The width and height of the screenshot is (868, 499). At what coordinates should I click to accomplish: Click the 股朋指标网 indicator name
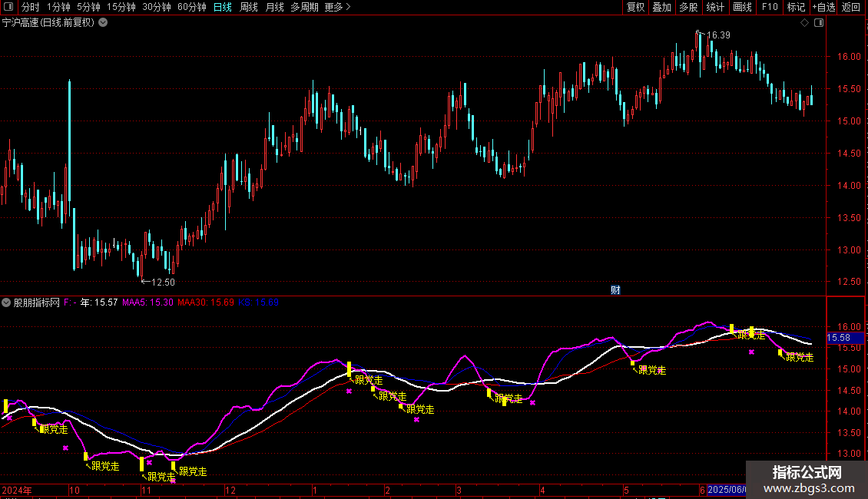(x=37, y=302)
